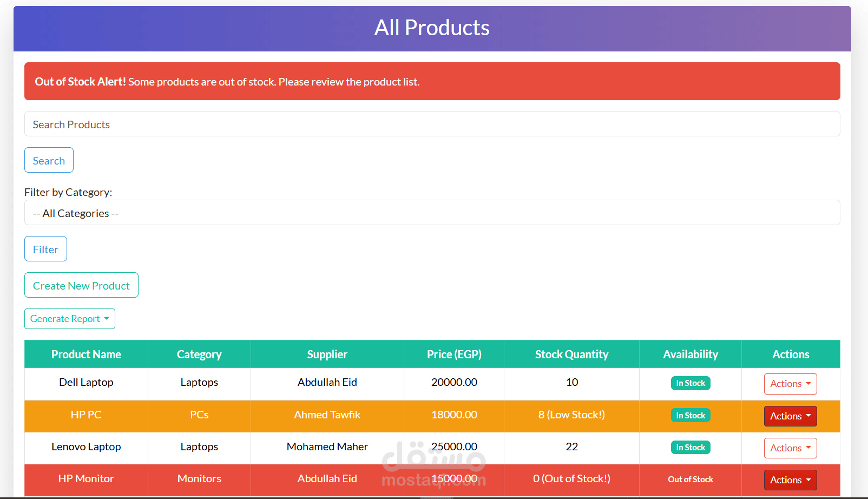This screenshot has height=499, width=868.
Task: Open Actions dropdown for Dell Laptop
Action: pyautogui.click(x=790, y=384)
